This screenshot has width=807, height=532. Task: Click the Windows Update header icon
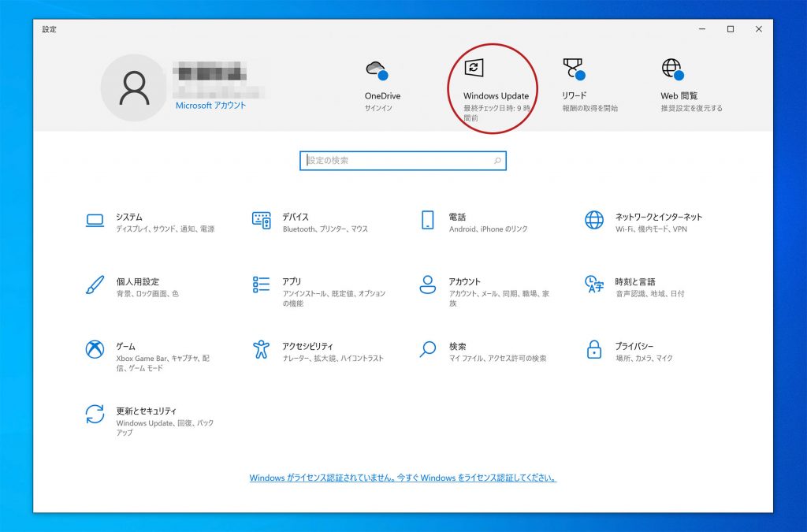coord(474,68)
